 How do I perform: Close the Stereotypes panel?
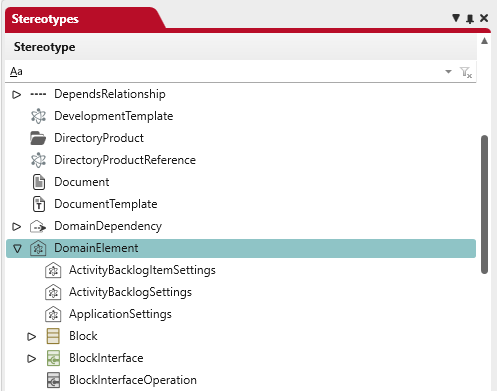pyautogui.click(x=484, y=18)
